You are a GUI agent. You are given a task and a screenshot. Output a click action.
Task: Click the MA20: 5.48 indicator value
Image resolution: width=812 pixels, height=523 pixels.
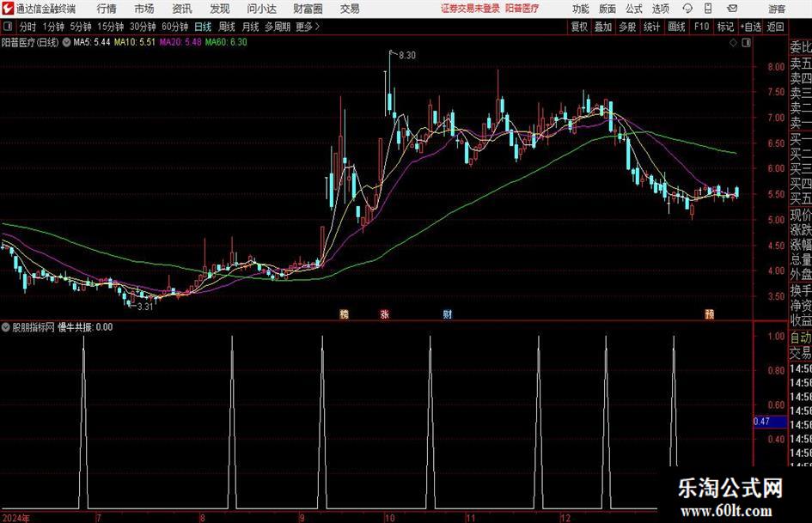click(180, 42)
